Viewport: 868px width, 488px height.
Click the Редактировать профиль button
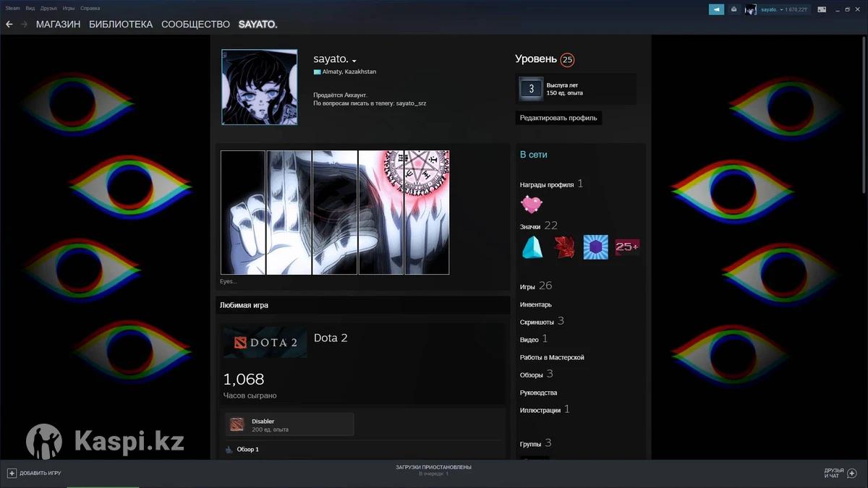coord(558,118)
